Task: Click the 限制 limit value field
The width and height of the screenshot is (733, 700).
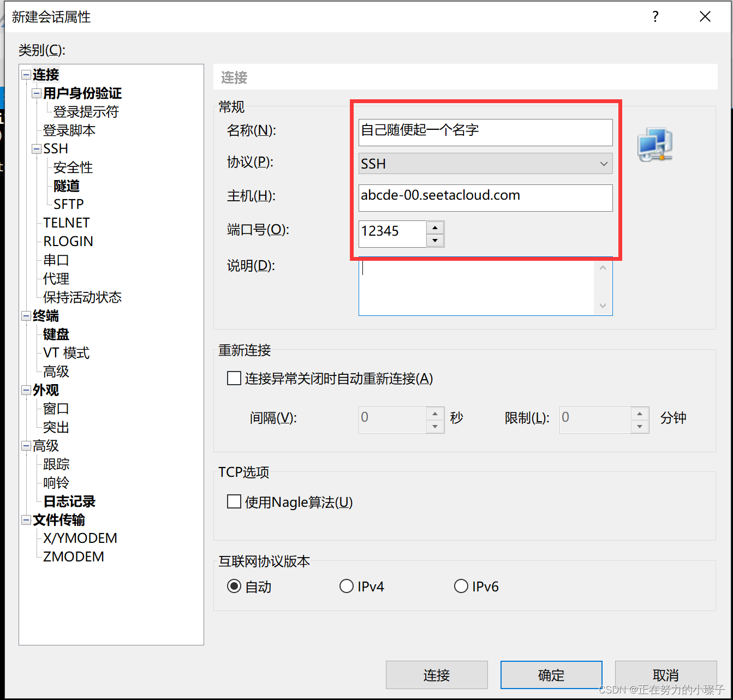Action: [x=595, y=420]
